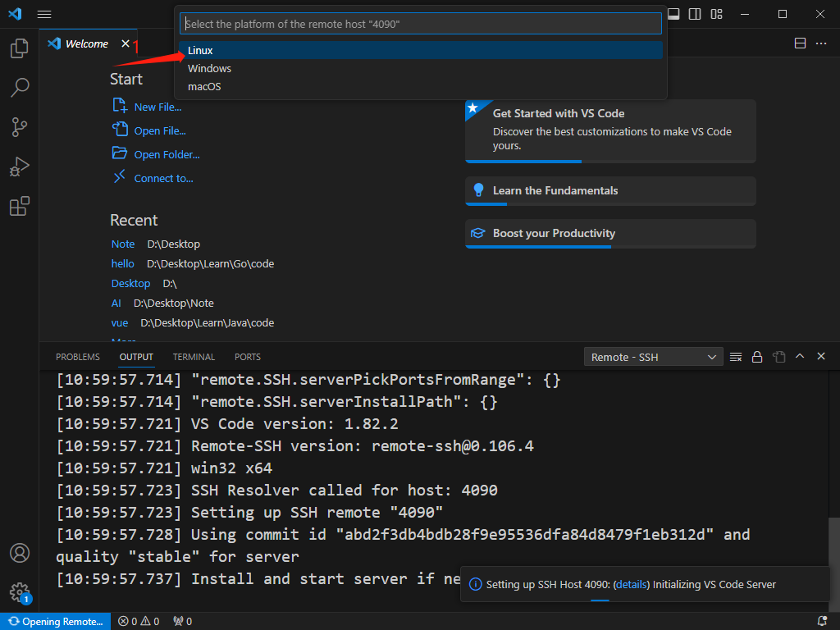Open recent folder vue
The width and height of the screenshot is (840, 630).
(x=120, y=323)
